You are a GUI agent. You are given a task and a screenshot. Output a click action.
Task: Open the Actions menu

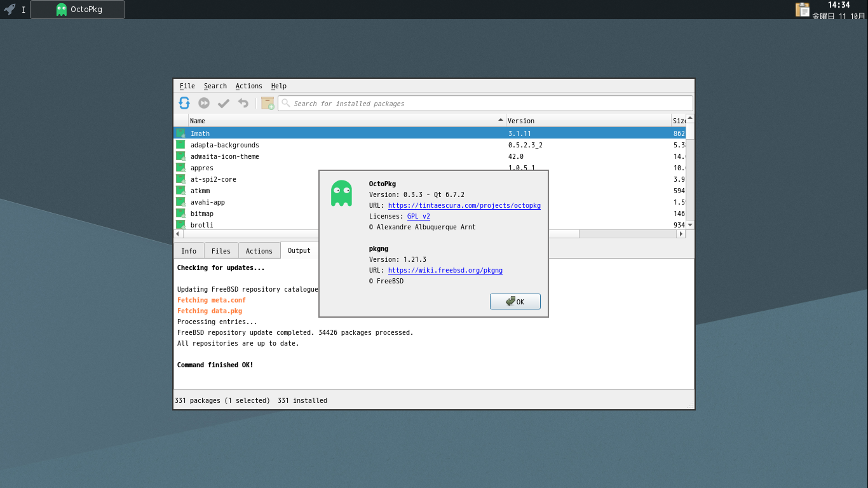point(248,86)
